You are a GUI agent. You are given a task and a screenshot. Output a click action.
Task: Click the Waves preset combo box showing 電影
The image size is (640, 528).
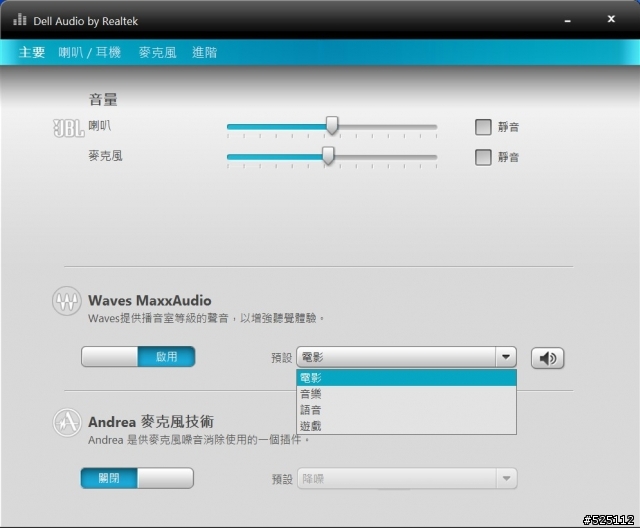(x=407, y=357)
